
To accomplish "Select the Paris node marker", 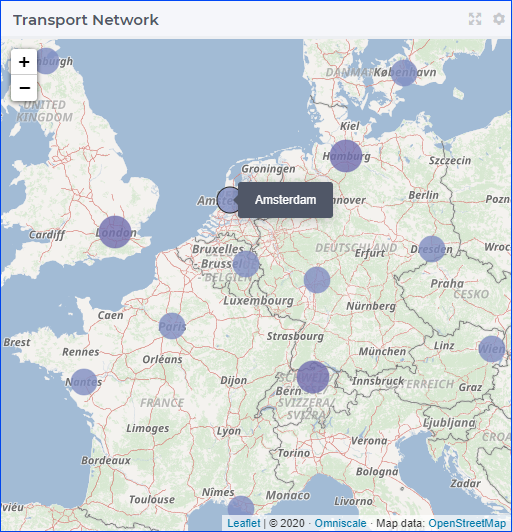I will click(x=172, y=326).
